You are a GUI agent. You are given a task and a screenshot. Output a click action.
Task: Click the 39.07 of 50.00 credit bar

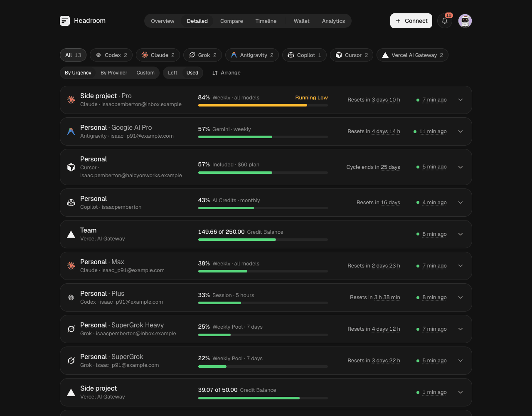[263, 398]
